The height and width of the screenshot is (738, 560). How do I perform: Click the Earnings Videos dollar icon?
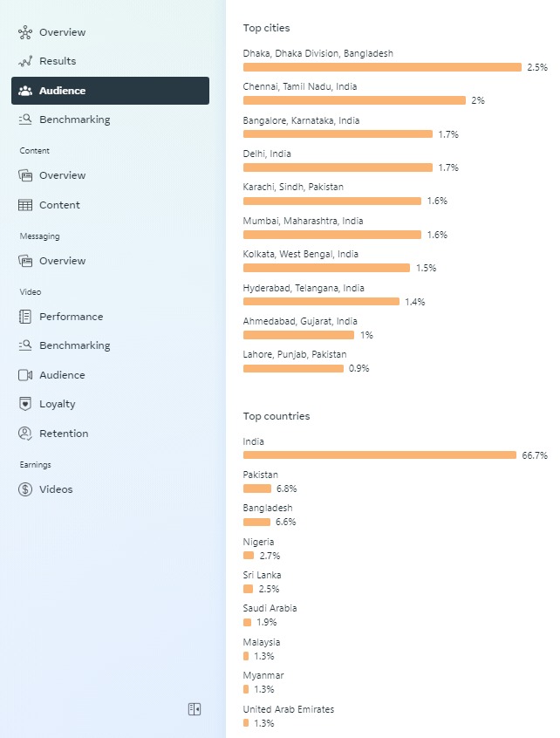point(25,489)
